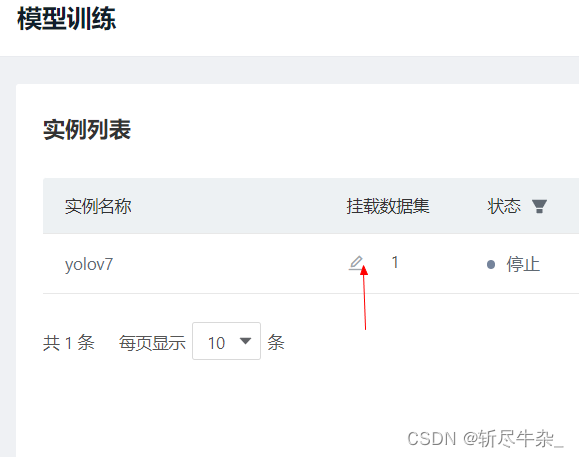
Task: Click the 共 1 条 total count
Action: point(69,343)
